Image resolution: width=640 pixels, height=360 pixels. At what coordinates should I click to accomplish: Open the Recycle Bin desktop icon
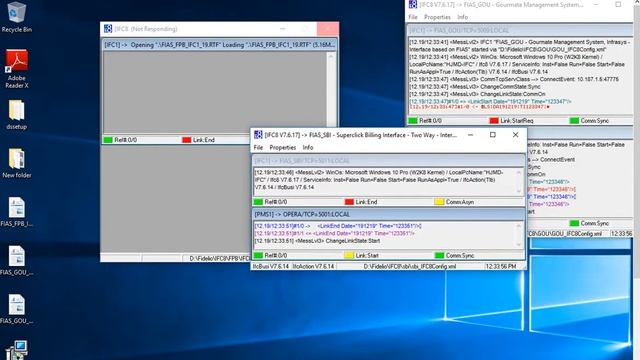click(x=16, y=17)
